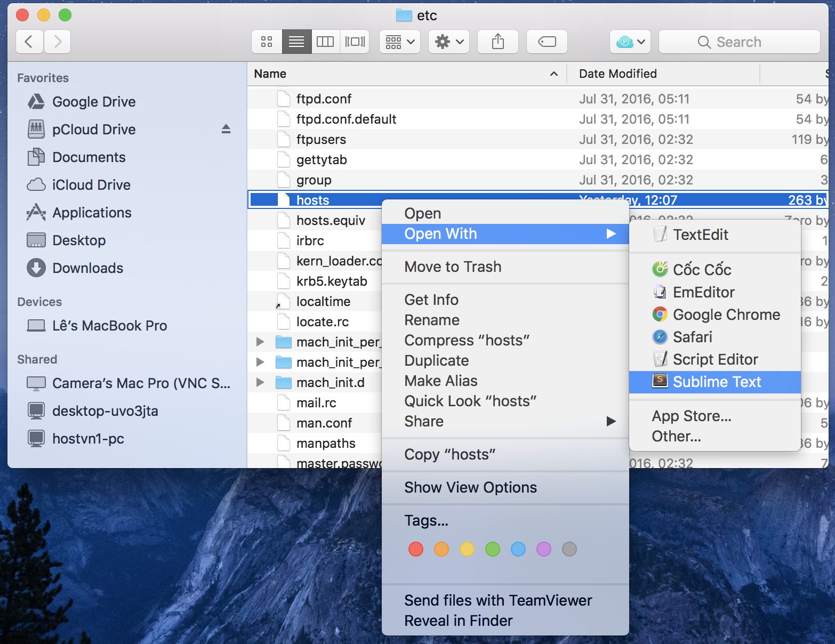Click the Search field
Viewport: 835px width, 644px height.
(x=740, y=42)
